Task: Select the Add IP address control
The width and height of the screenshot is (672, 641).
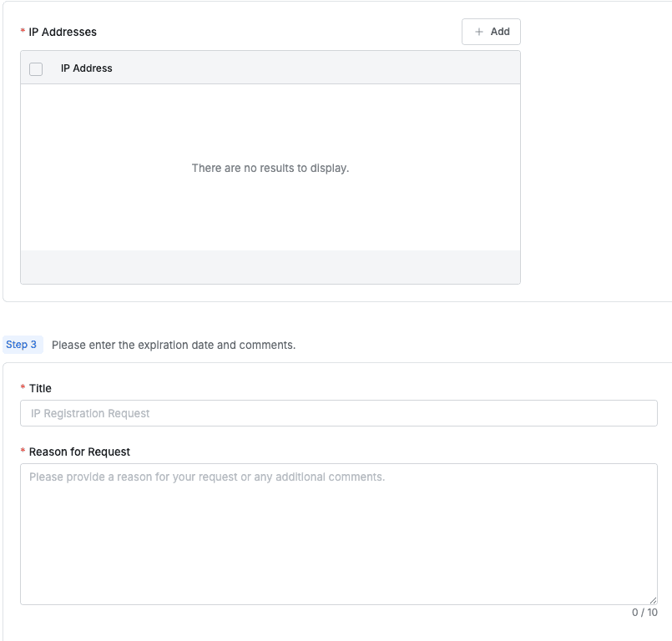Action: pos(491,32)
